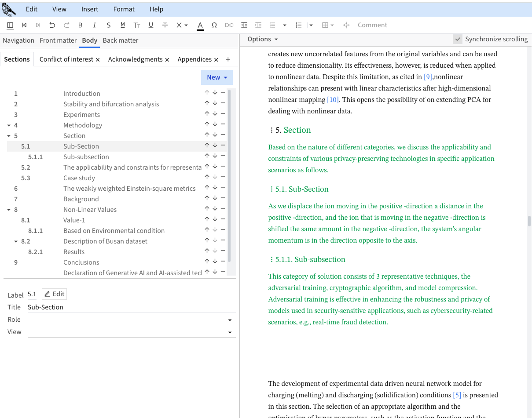Open the Format menu

[x=124, y=9]
